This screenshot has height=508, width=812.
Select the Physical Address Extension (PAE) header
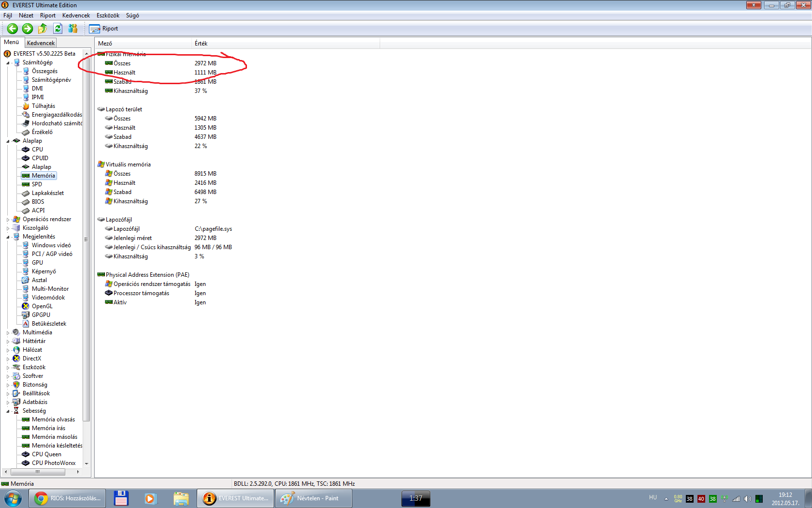click(147, 275)
